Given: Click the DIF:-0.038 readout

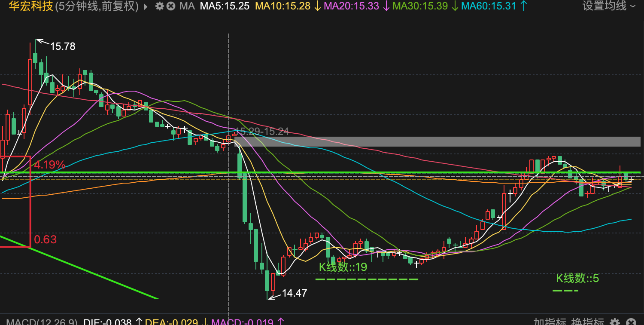Looking at the screenshot, I should point(108,322).
